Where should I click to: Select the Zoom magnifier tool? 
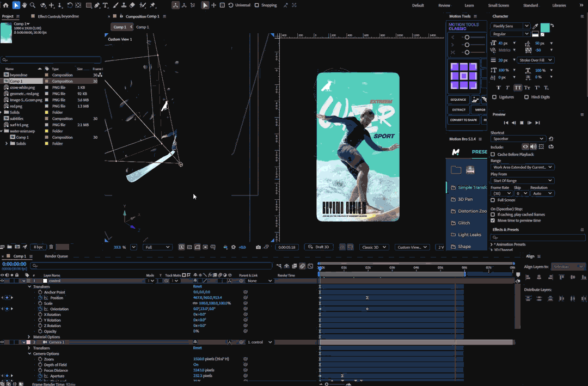point(33,5)
